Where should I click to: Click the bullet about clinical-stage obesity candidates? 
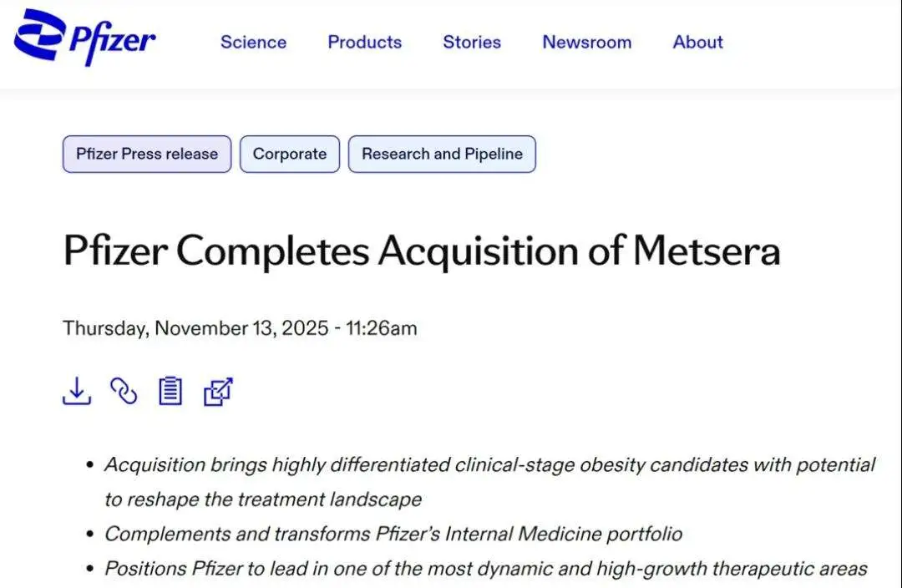489,465
